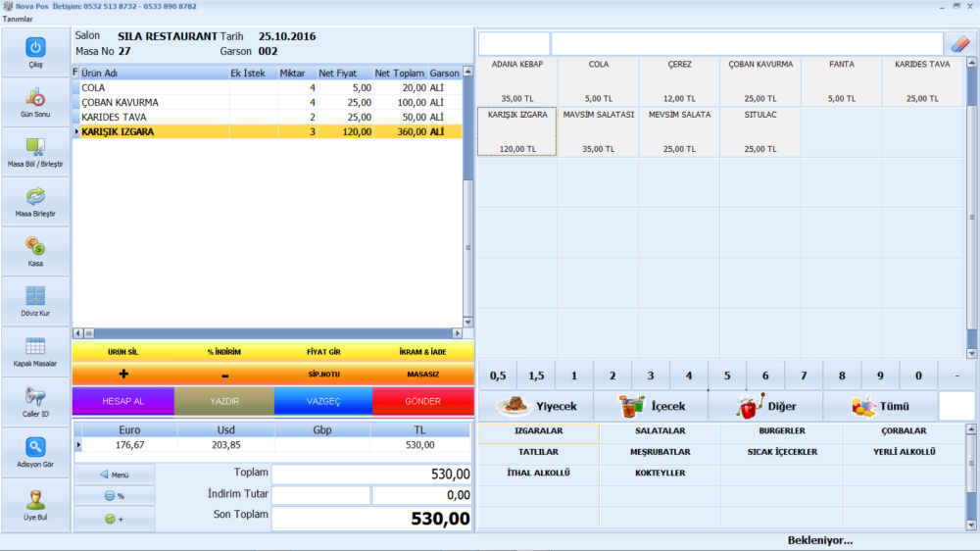
Task: Open Caller ID megaphone icon
Action: click(x=35, y=397)
